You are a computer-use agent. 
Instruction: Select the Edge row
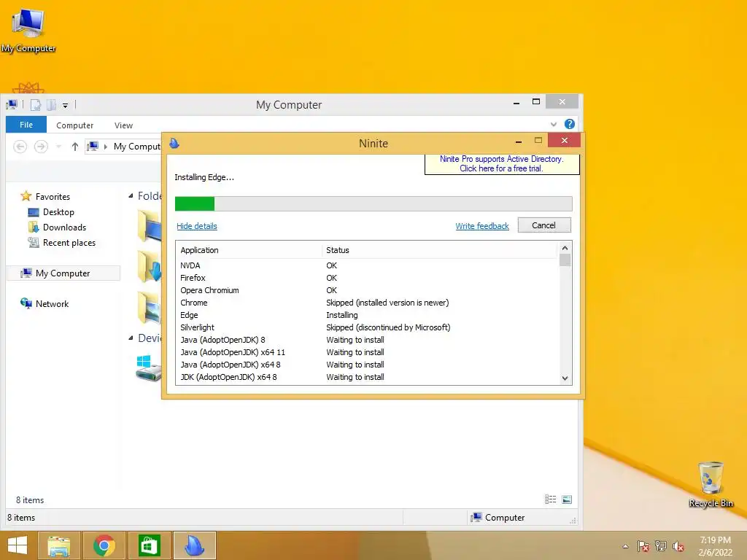(367, 315)
